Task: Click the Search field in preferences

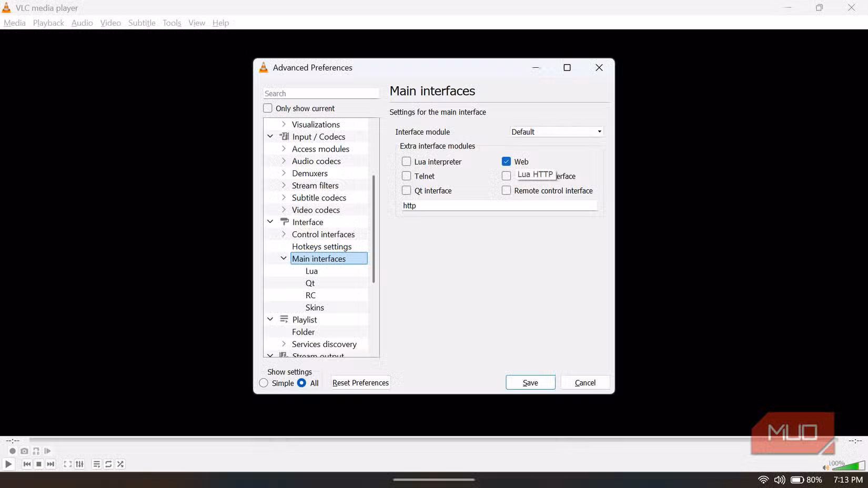Action: coord(321,94)
